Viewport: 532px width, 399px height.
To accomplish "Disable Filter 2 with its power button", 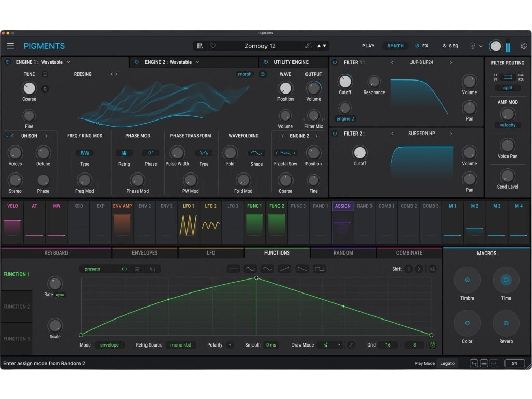I will 335,134.
